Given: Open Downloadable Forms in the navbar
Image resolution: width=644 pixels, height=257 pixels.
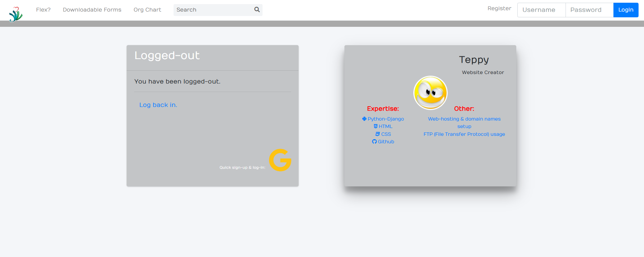Looking at the screenshot, I should pyautogui.click(x=92, y=10).
